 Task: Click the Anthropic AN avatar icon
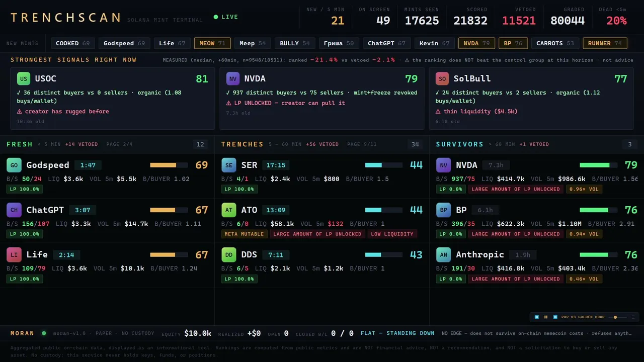tap(443, 255)
